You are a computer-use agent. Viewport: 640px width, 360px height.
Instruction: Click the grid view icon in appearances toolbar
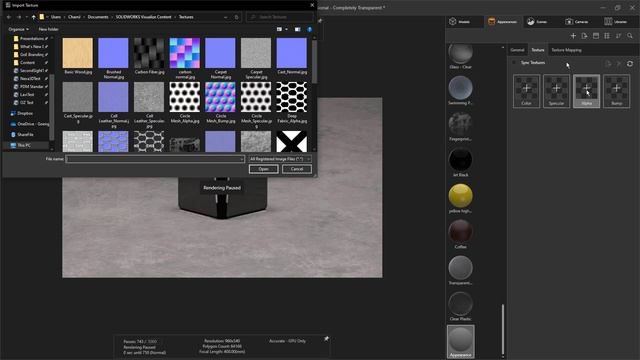(607, 36)
